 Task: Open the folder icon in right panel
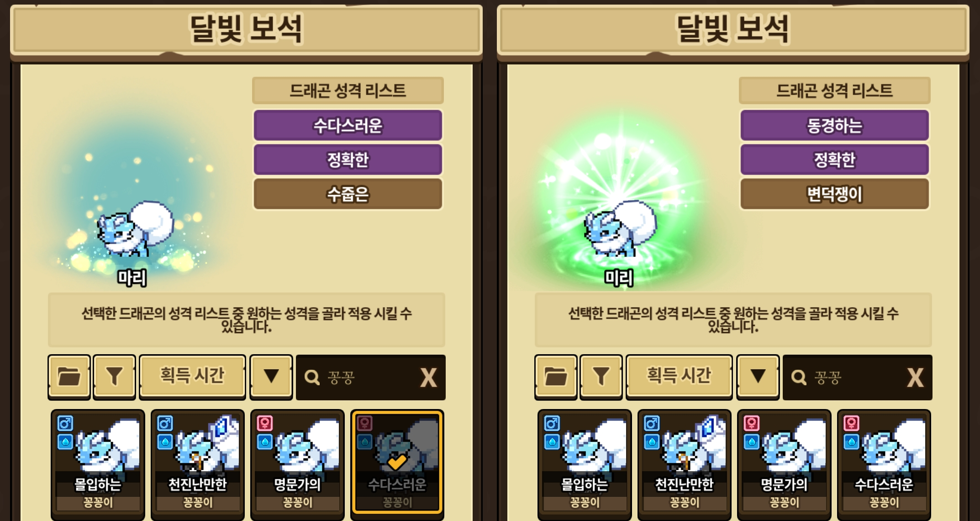[x=556, y=377]
